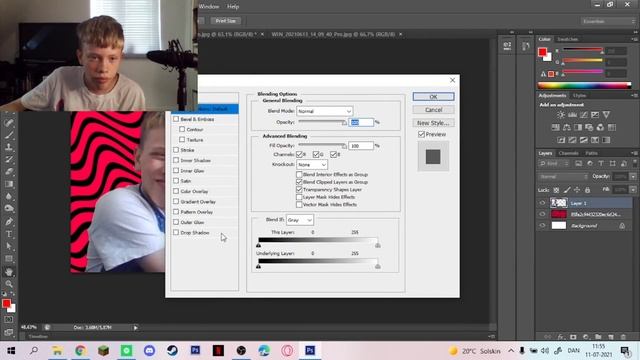Add a Color Balance adjustment
Image resolution: width=640 pixels, height=360 pixels.
567,127
